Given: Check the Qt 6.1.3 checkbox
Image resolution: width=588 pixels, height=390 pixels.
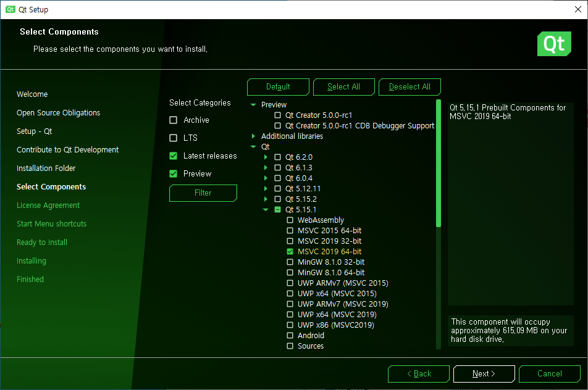Looking at the screenshot, I should 277,167.
